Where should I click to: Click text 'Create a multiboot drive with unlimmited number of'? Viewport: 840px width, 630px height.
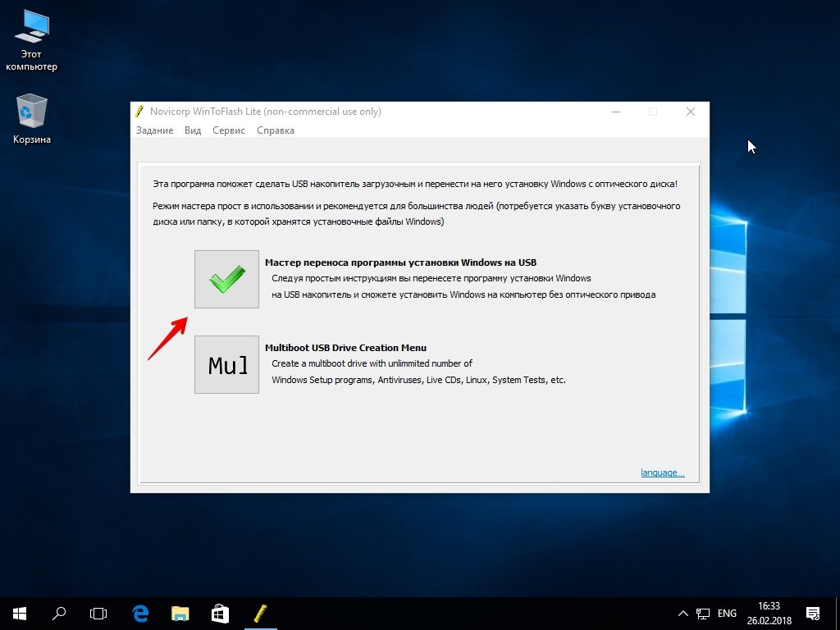(372, 363)
